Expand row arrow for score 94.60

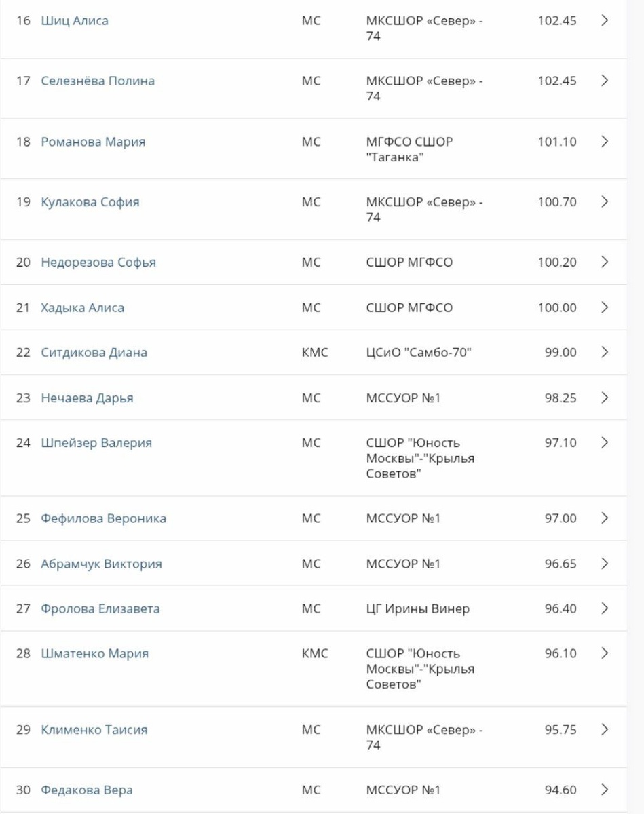click(x=605, y=790)
